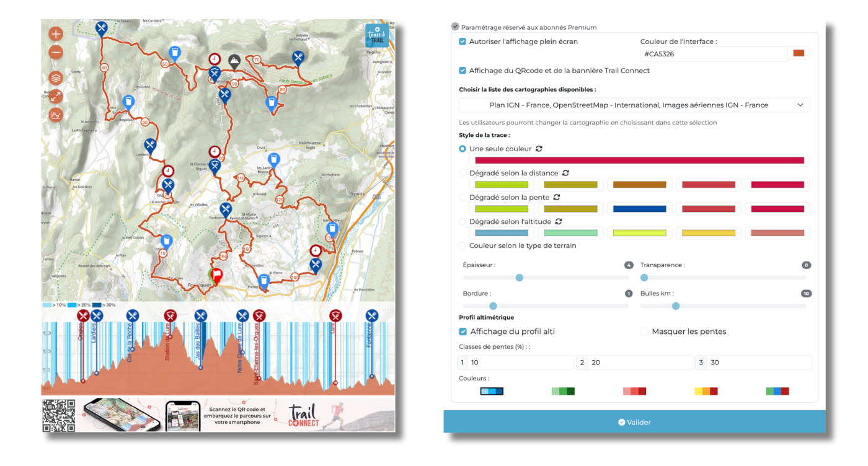Zoom out with the map minus button
Image resolution: width=868 pixels, height=466 pixels.
(56, 53)
